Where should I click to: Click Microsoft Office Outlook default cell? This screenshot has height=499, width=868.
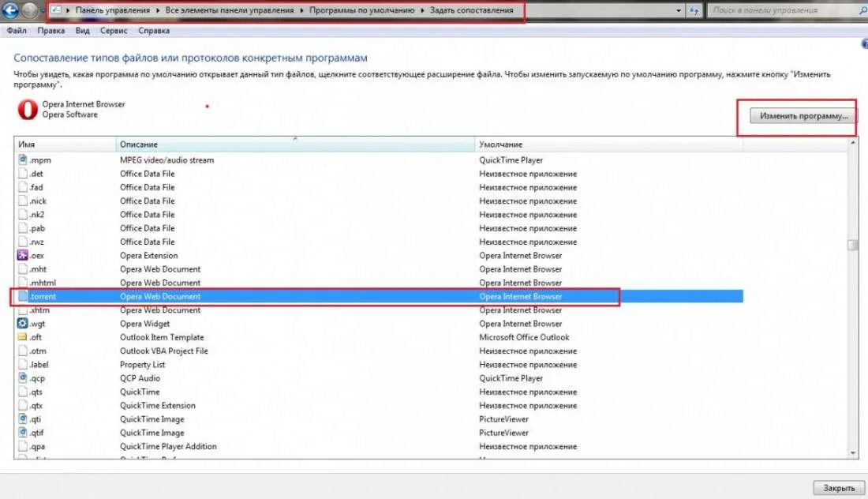(x=524, y=337)
